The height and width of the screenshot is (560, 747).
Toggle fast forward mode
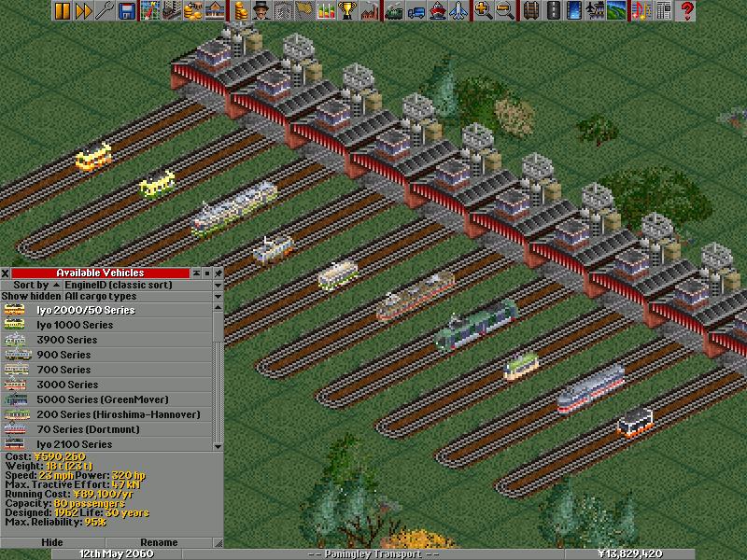point(83,10)
